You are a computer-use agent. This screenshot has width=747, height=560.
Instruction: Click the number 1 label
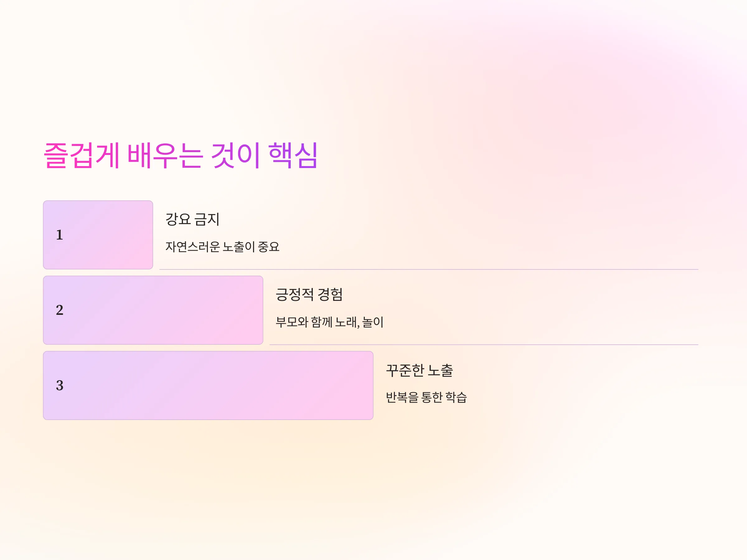60,235
